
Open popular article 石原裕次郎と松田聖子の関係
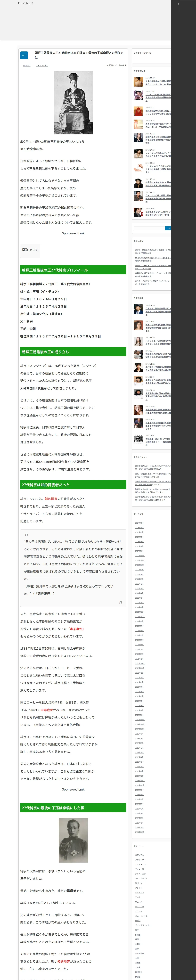click(x=158, y=425)
